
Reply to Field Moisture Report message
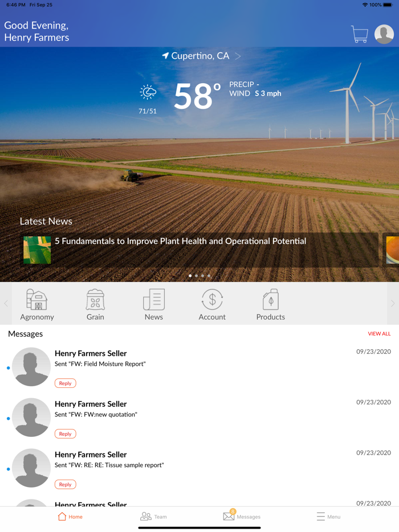[x=65, y=383]
